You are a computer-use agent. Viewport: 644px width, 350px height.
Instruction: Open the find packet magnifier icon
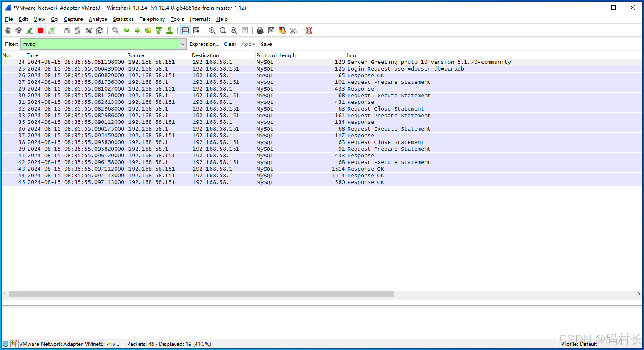pyautogui.click(x=116, y=30)
